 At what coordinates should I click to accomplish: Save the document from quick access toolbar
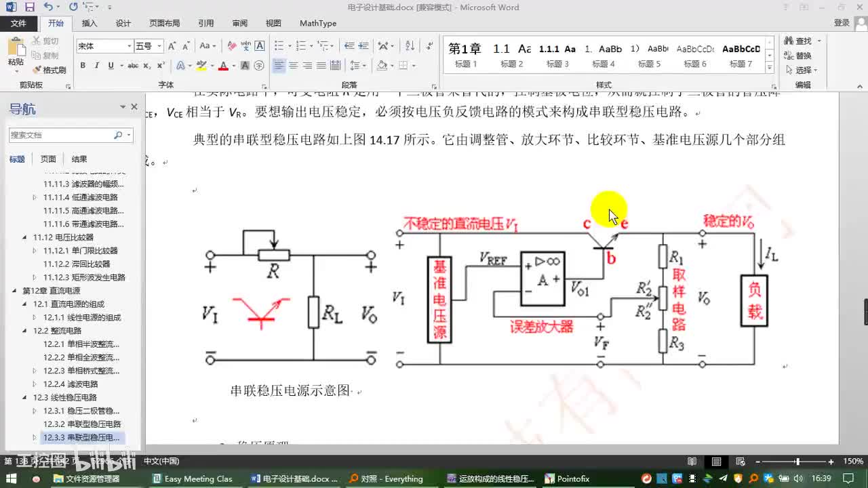click(29, 7)
